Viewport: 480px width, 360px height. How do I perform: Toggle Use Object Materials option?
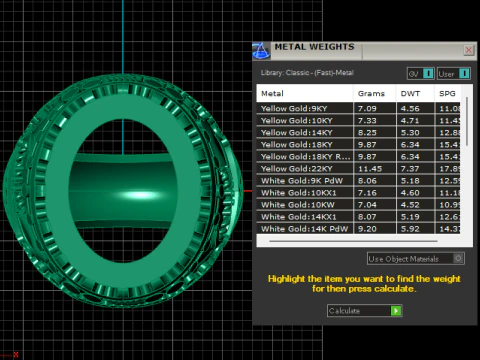click(416, 259)
